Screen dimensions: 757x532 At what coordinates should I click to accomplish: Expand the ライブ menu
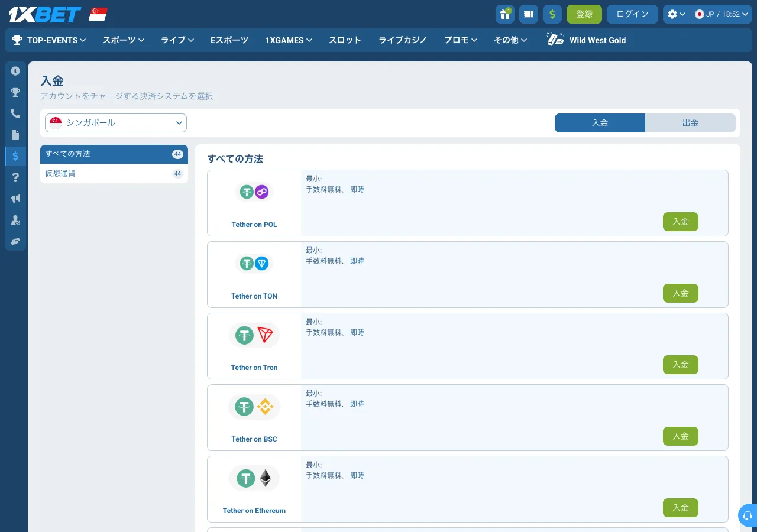click(x=177, y=40)
